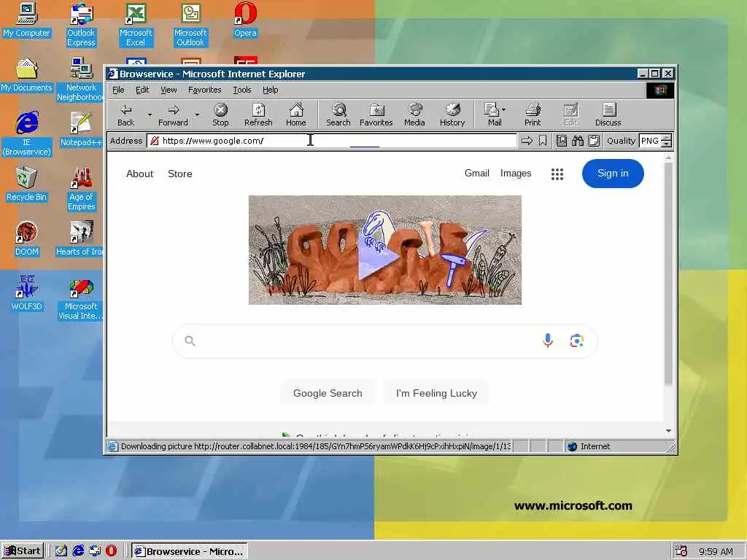Select the Recycle Bin icon
This screenshot has width=747, height=560.
pos(26,184)
